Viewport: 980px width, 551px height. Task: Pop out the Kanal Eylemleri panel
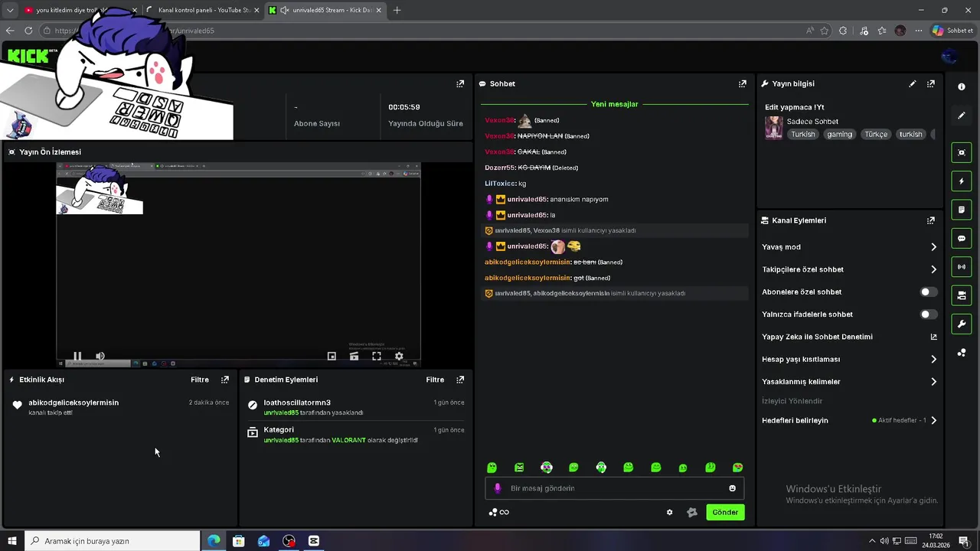point(931,220)
